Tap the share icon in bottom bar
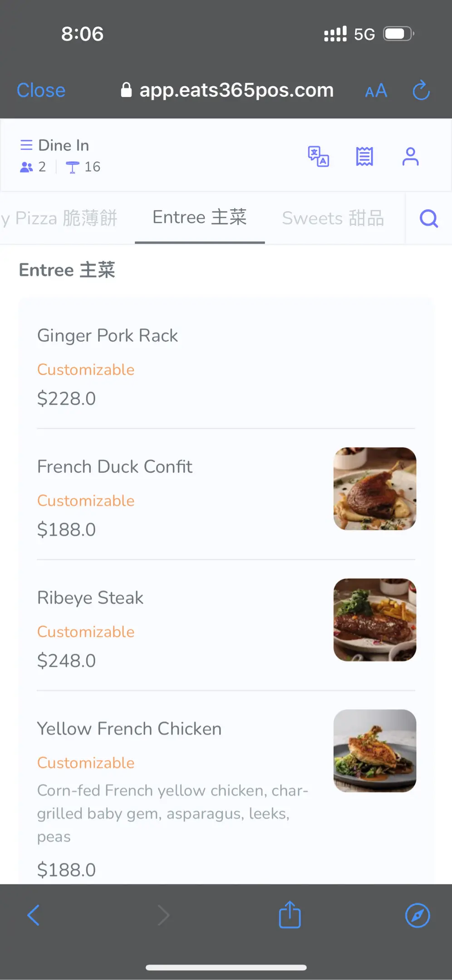 [290, 915]
